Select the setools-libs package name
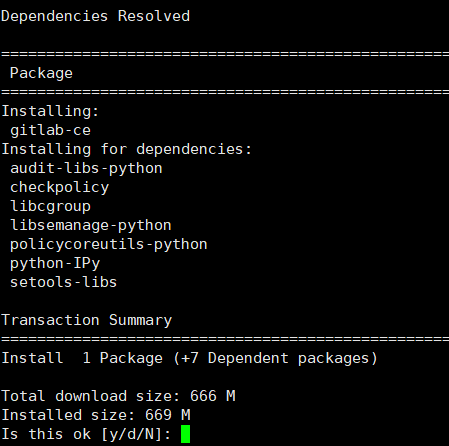This screenshot has height=446, width=449. pos(63,282)
